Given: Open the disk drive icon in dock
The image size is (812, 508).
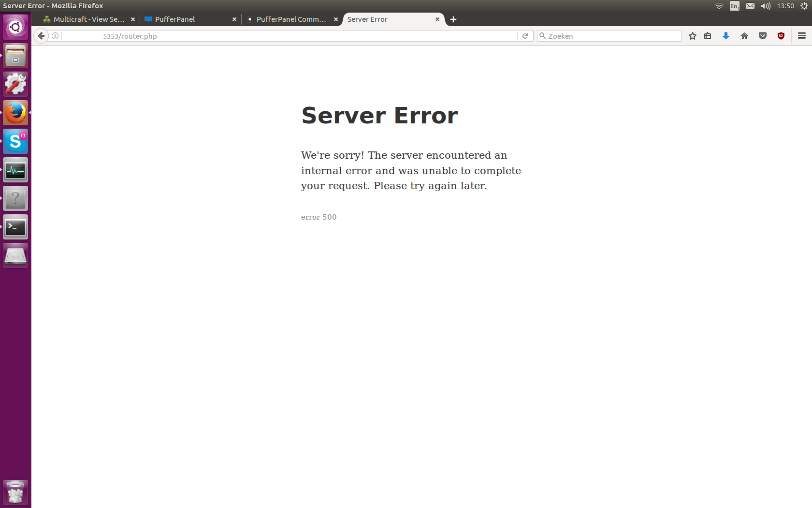Looking at the screenshot, I should (x=15, y=255).
